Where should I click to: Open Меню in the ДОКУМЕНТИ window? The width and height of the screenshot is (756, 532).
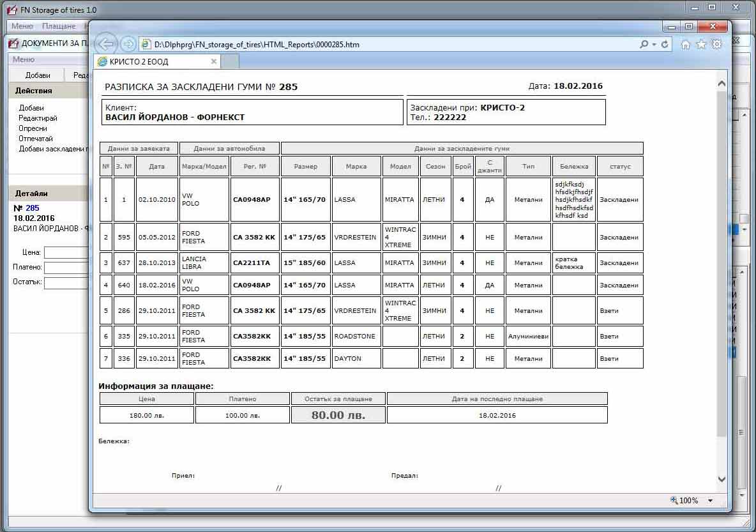click(x=24, y=59)
